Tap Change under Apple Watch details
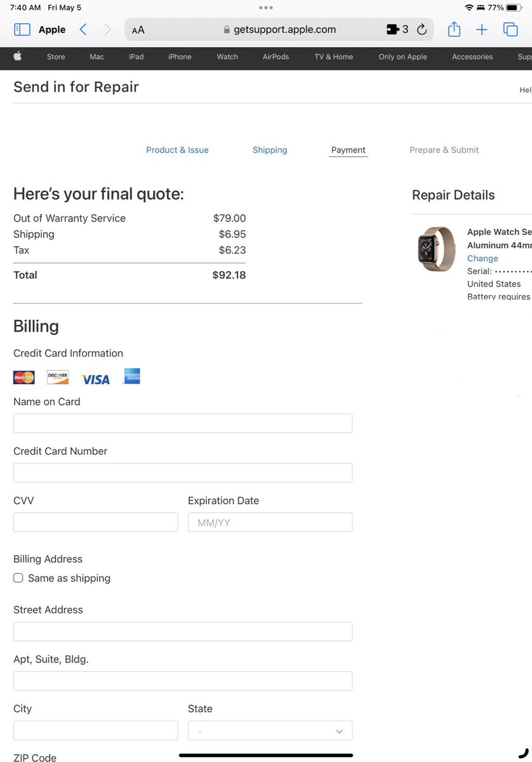The image size is (532, 762). [x=482, y=258]
